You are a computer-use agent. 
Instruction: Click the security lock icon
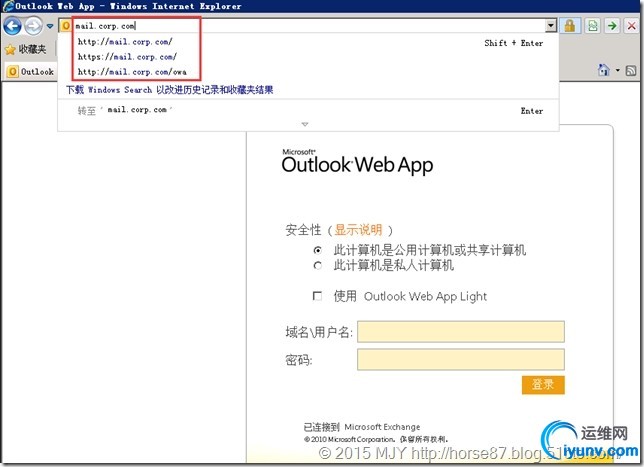(570, 26)
